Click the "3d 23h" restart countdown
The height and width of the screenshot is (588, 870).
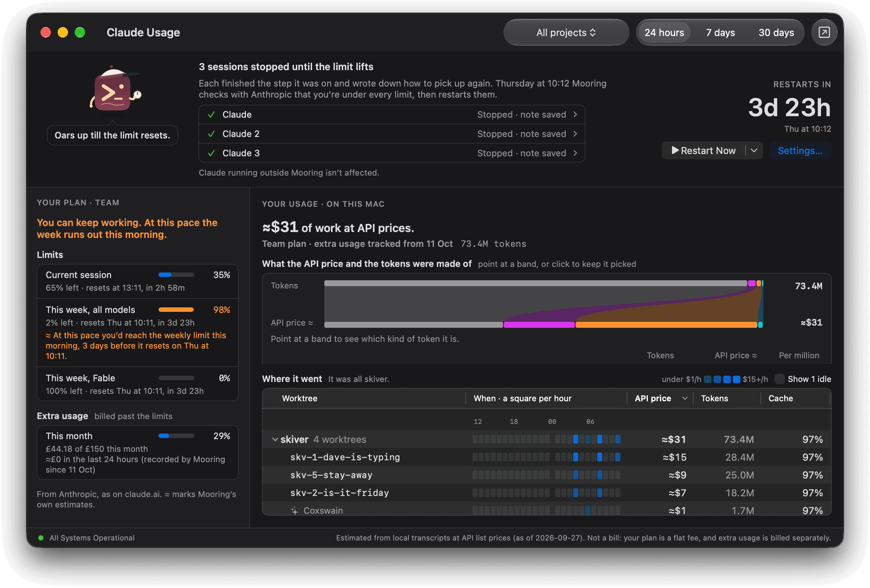tap(789, 108)
